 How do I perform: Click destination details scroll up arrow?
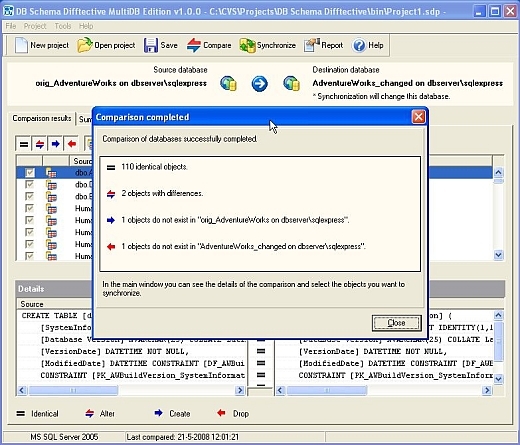(x=498, y=315)
